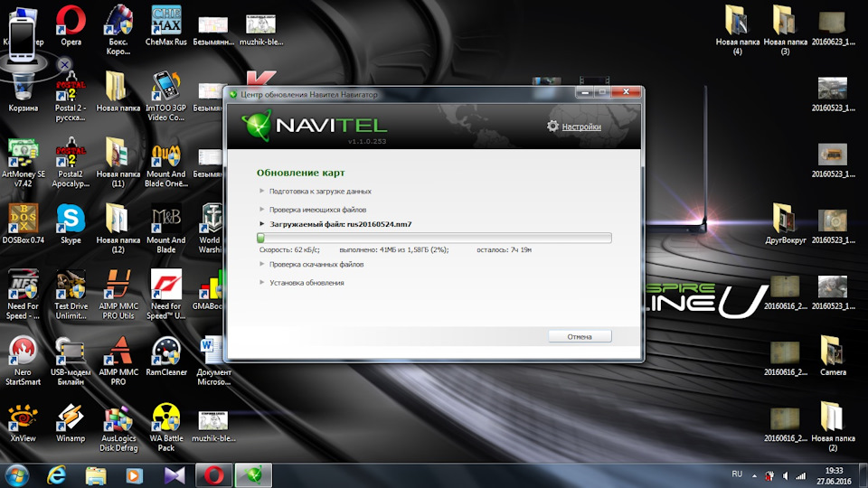The width and height of the screenshot is (868, 488).
Task: Click the volume speaker tray icon
Action: click(x=786, y=476)
